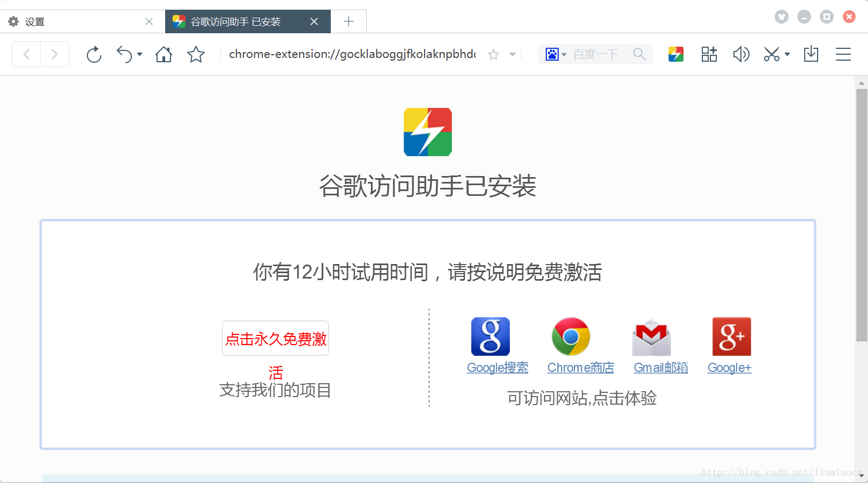Open the Google搜索 link

click(x=498, y=368)
